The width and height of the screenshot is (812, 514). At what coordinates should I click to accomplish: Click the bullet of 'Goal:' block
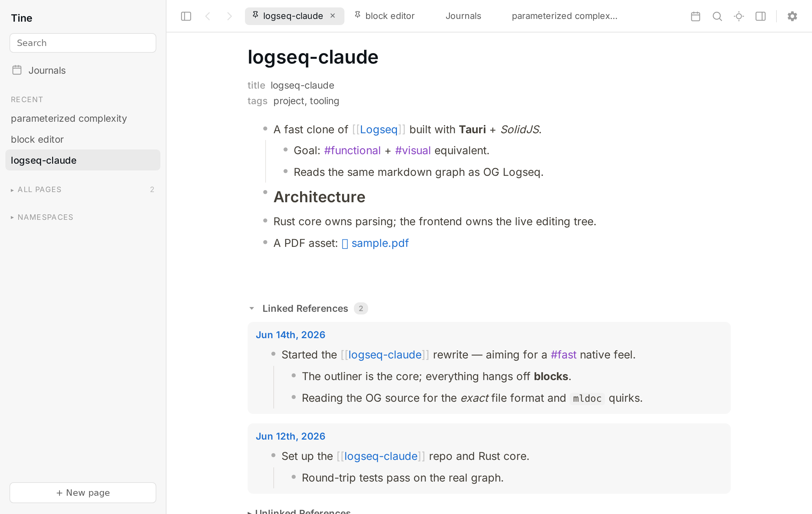286,150
